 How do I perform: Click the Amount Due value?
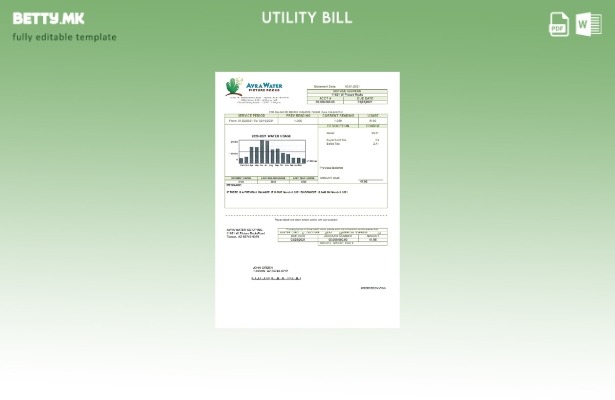(363, 181)
